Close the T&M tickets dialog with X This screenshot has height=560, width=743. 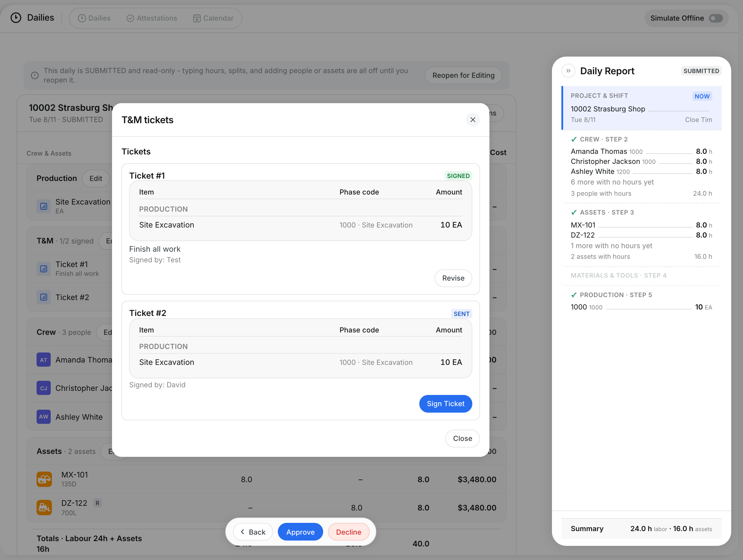click(473, 120)
